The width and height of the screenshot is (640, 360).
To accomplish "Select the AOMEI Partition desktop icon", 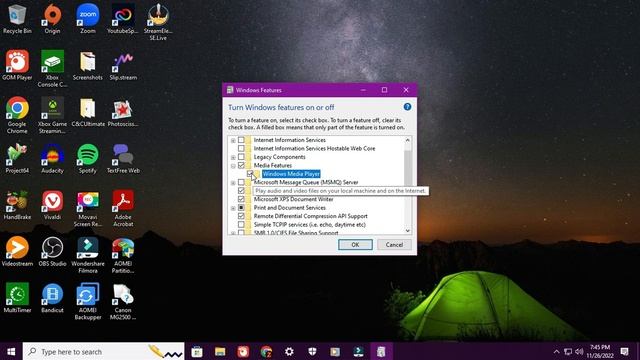I will (123, 255).
